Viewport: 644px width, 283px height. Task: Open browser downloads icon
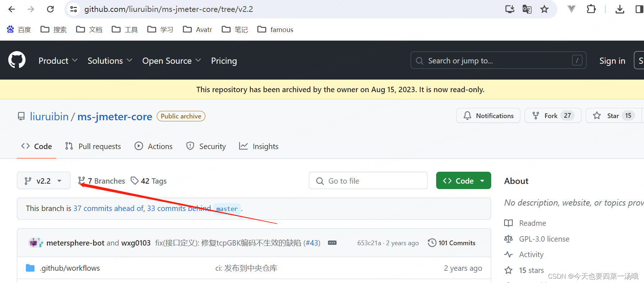coord(620,9)
